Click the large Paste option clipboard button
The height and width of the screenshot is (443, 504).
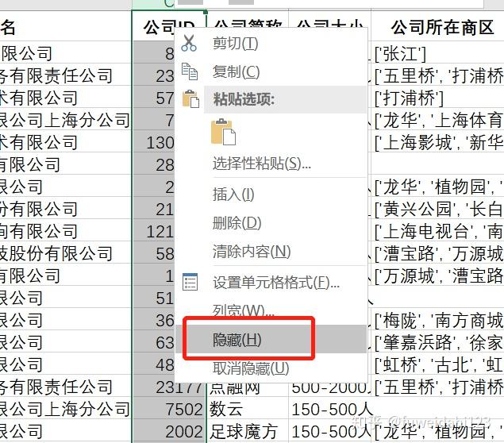pos(223,132)
